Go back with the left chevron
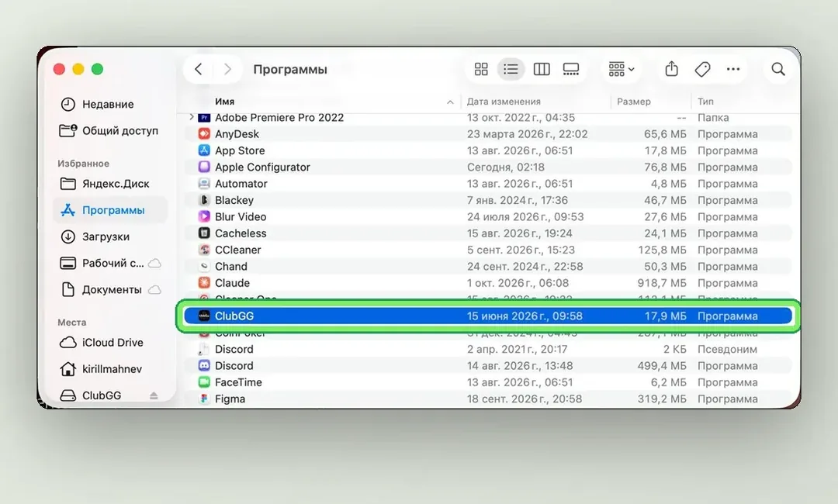The width and height of the screenshot is (838, 504). 199,70
